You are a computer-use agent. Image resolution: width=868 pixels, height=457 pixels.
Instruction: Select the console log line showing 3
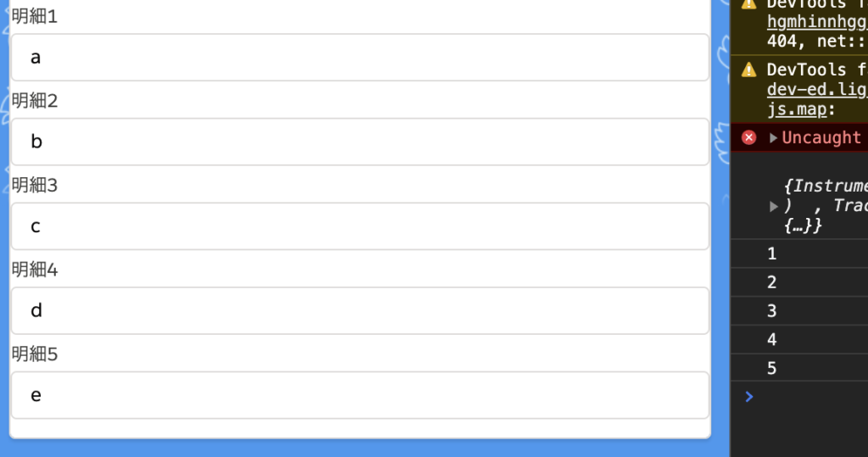799,311
